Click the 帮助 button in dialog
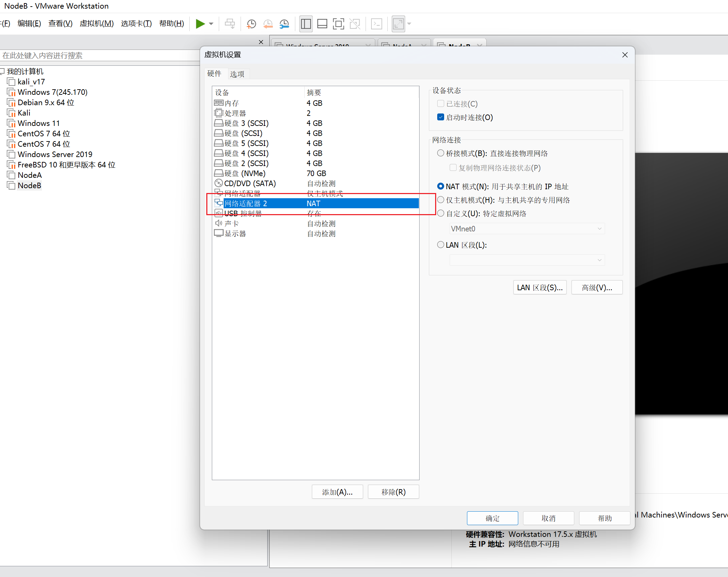The height and width of the screenshot is (577, 728). [604, 518]
